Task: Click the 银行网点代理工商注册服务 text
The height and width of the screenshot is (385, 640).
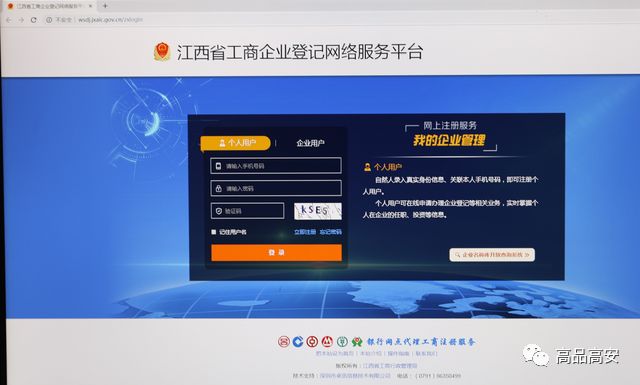Action: (421, 342)
